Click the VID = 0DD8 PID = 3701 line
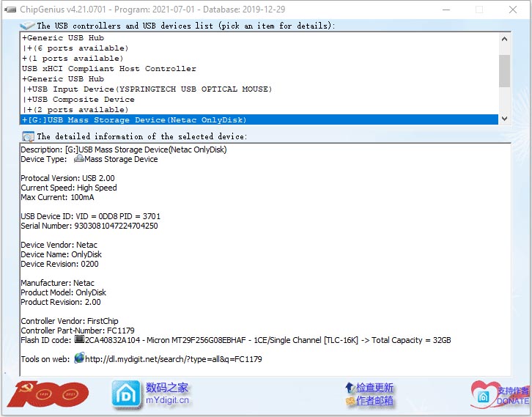Image resolution: width=532 pixels, height=417 pixels. pos(91,216)
